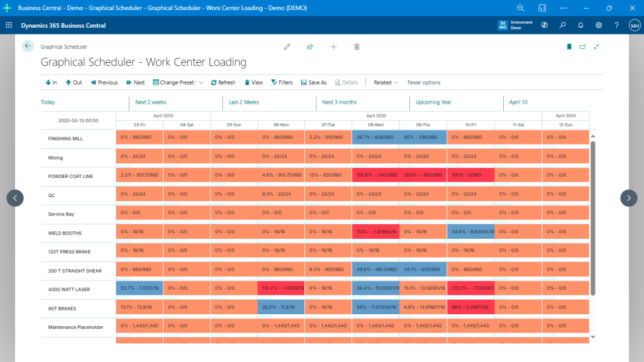
Task: Select the Zoom In toolbar icon
Action: tap(50, 82)
